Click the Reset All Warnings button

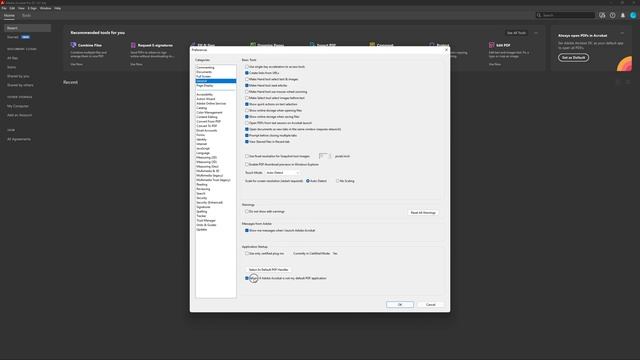tap(423, 213)
